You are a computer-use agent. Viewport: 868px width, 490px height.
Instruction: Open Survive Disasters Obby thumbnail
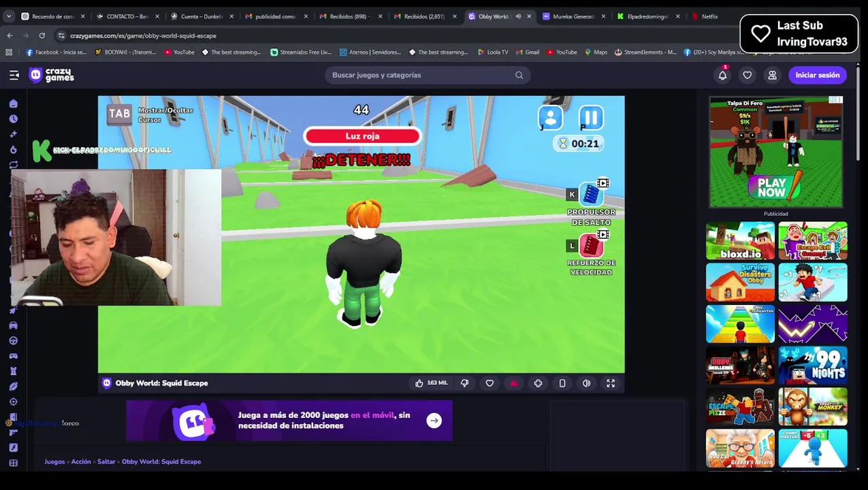[740, 282]
